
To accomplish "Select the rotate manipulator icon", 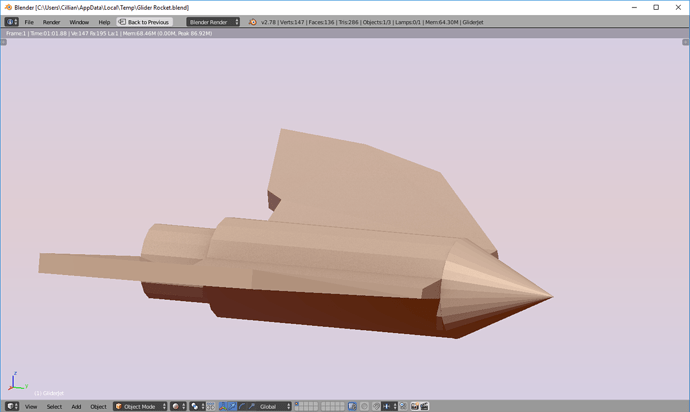I will (243, 406).
